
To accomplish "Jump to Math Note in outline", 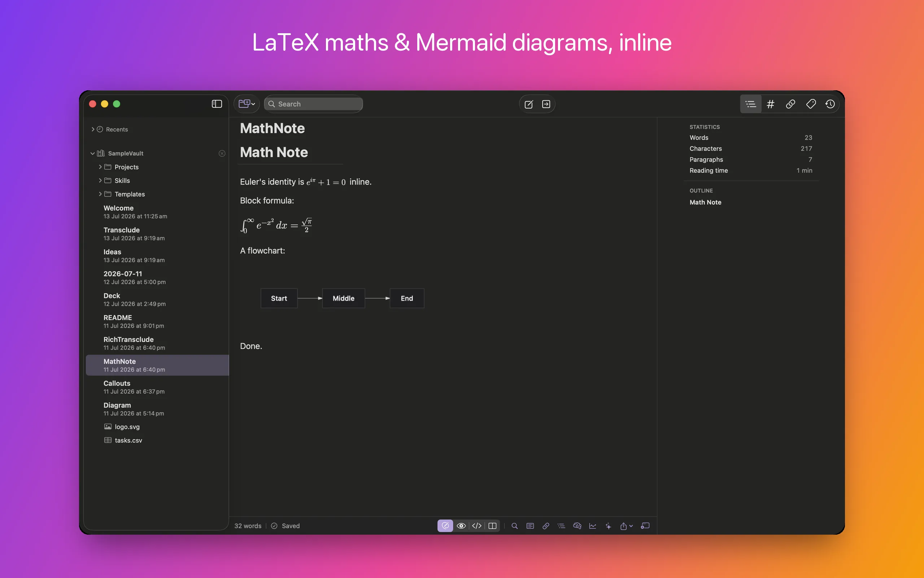I will (705, 202).
